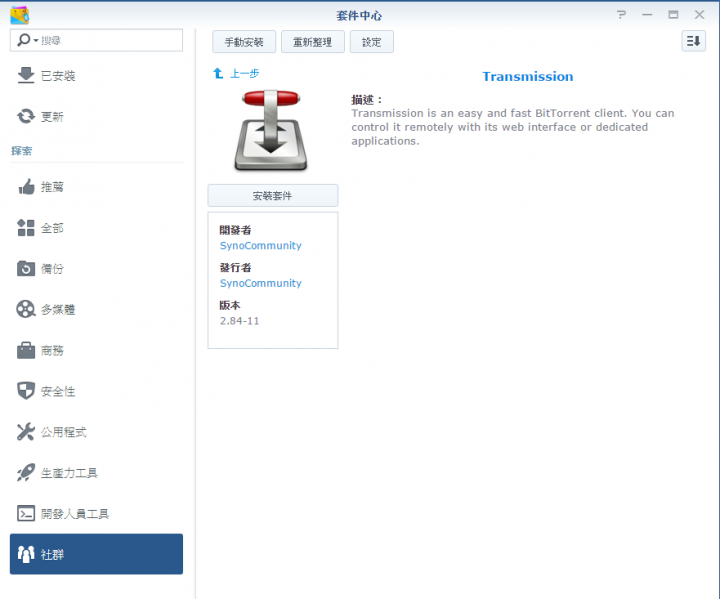The width and height of the screenshot is (720, 599).
Task: Go back with the 上一步 link
Action: click(245, 73)
